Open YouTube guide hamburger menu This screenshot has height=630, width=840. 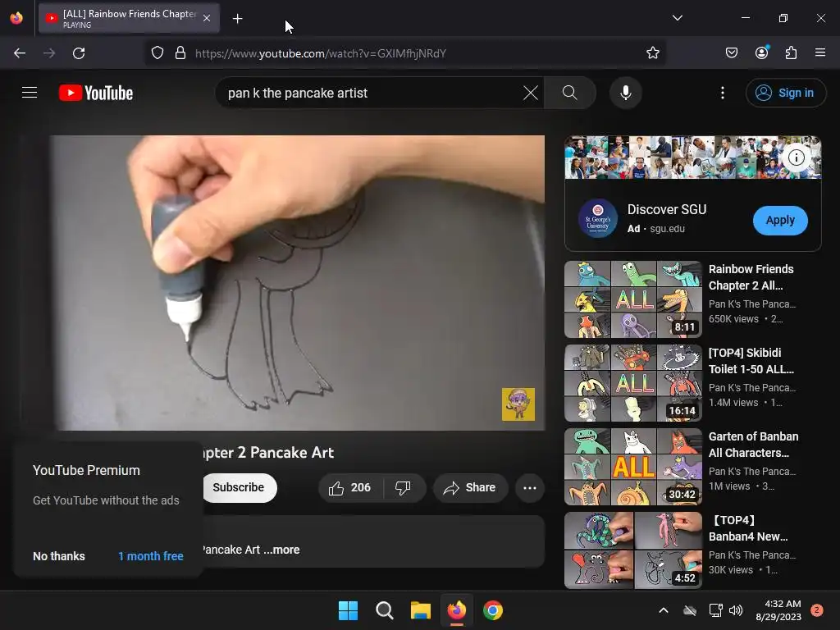pos(30,93)
